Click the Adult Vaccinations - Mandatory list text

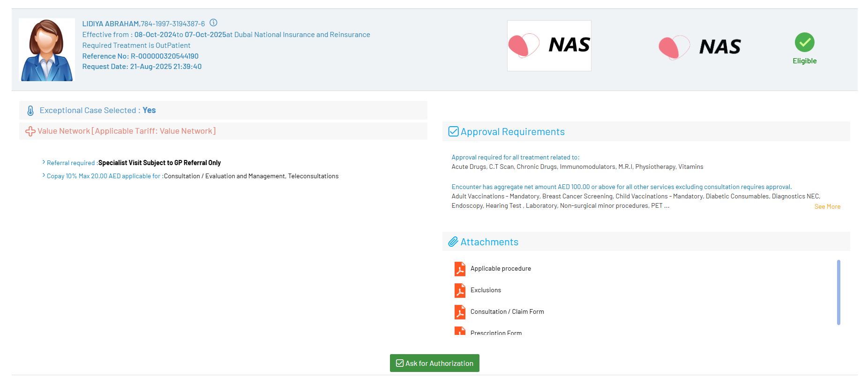pos(636,201)
